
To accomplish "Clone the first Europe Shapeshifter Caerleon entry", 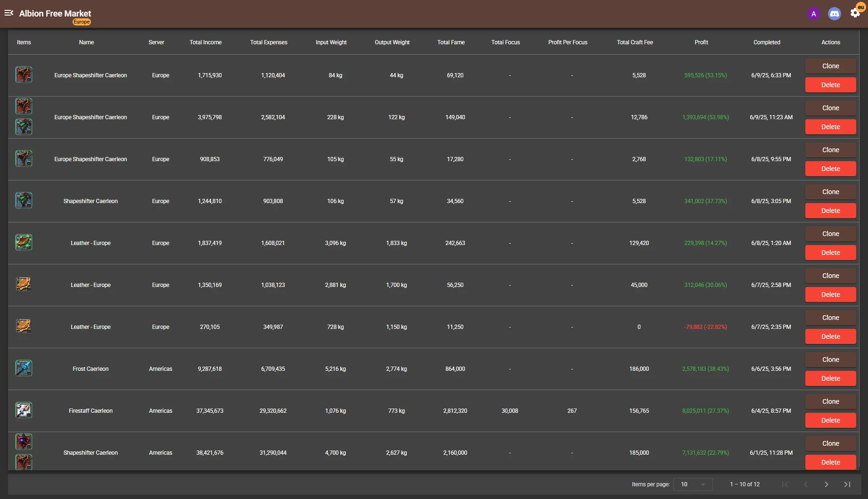I will tap(830, 66).
